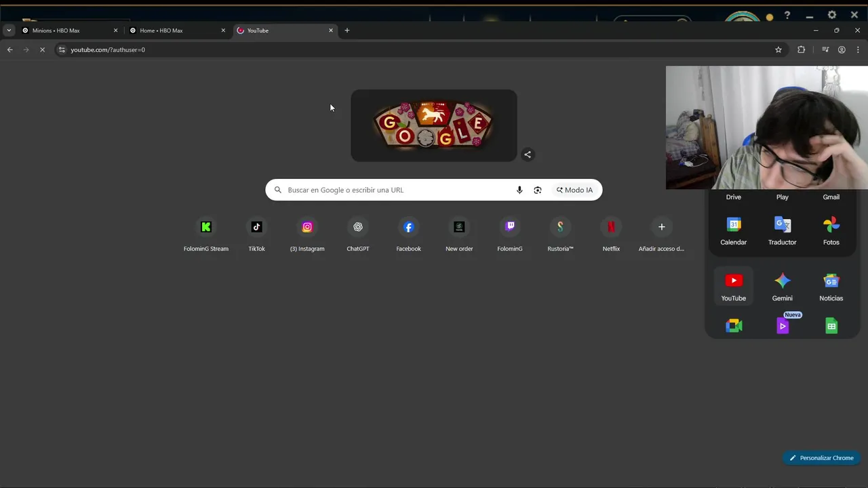This screenshot has width=868, height=488.
Task: Search by image with Lens icon
Action: (538, 190)
